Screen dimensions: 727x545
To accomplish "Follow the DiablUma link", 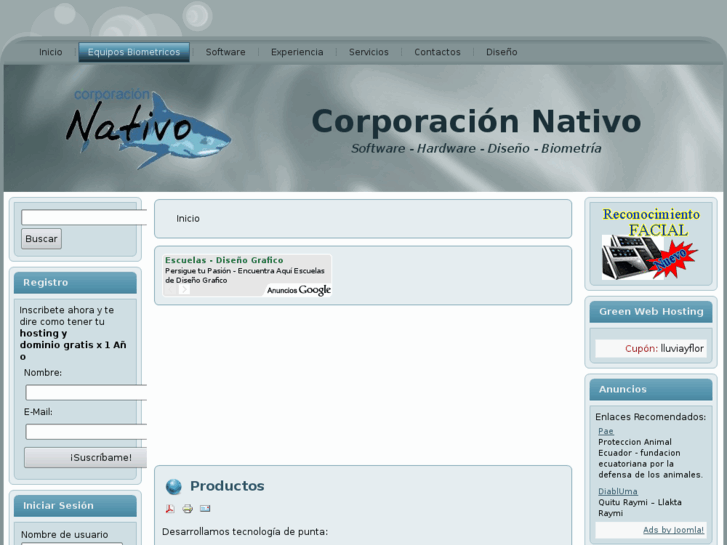I will tap(618, 491).
